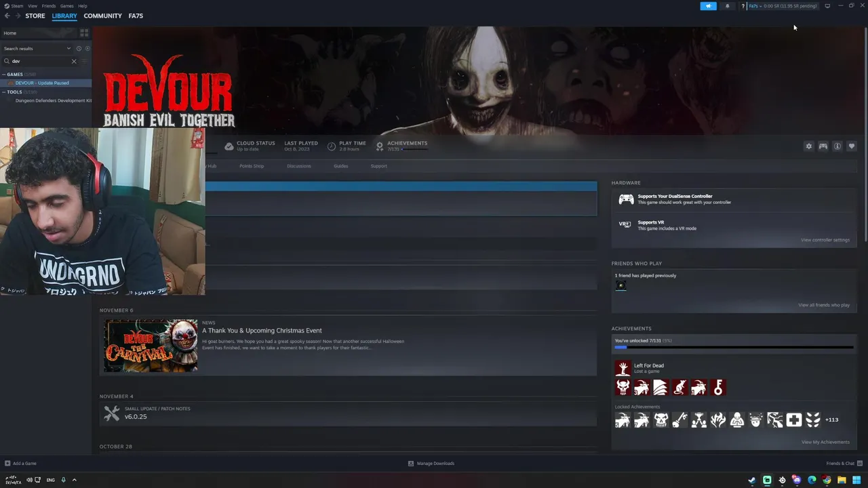Viewport: 868px width, 488px height.
Task: Switch to Big Picture mode monitor icon
Action: click(827, 5)
